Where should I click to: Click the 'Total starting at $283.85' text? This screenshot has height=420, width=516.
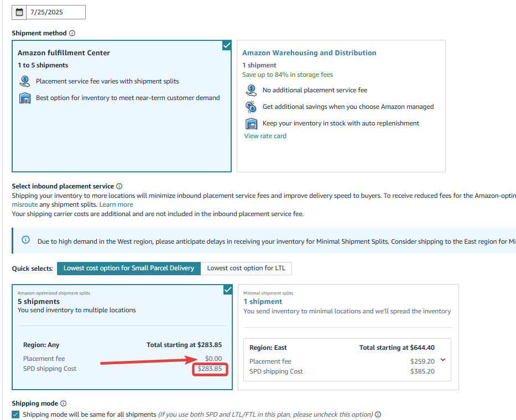(x=184, y=345)
